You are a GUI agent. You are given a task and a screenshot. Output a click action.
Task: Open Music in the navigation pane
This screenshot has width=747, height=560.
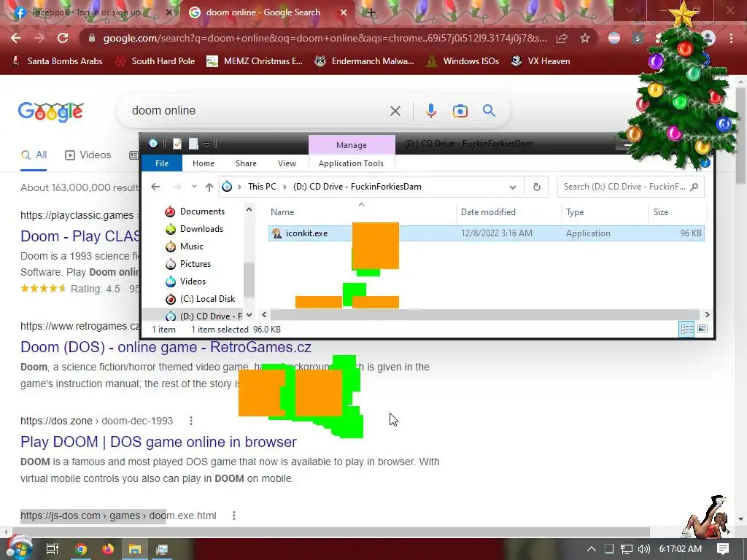pyautogui.click(x=185, y=246)
